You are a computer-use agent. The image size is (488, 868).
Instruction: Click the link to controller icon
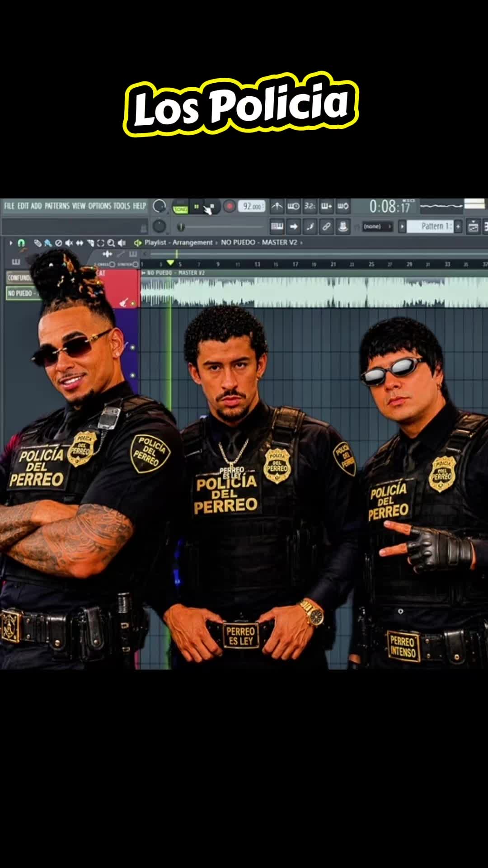tap(326, 226)
